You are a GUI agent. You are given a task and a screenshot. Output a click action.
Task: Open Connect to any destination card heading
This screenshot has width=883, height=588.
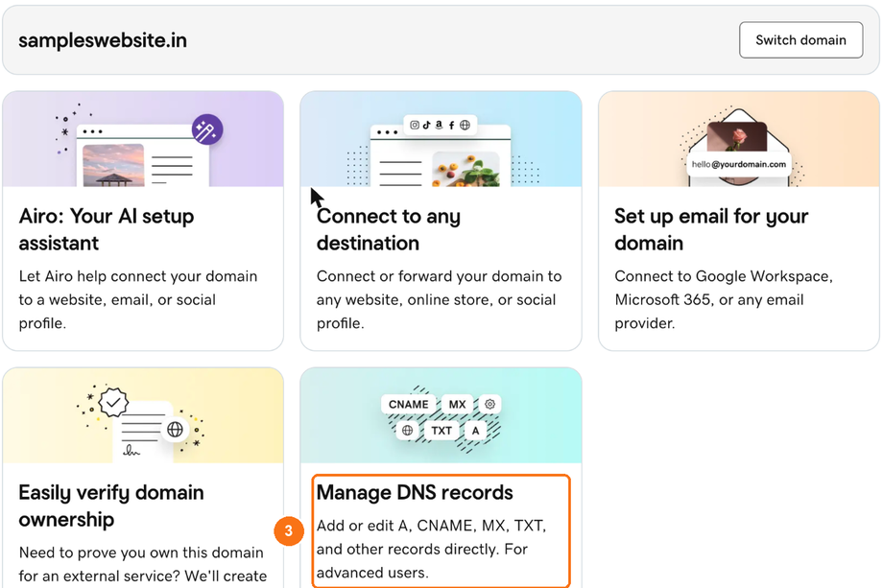pyautogui.click(x=389, y=229)
